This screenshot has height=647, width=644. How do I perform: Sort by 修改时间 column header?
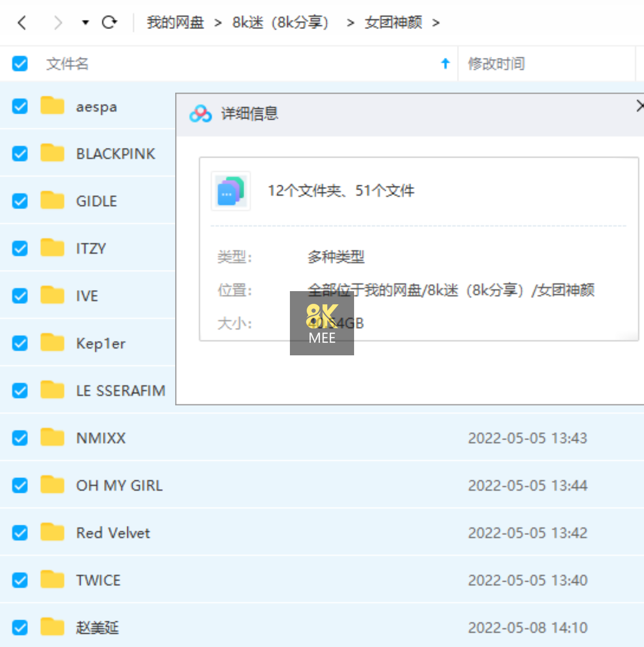point(496,64)
